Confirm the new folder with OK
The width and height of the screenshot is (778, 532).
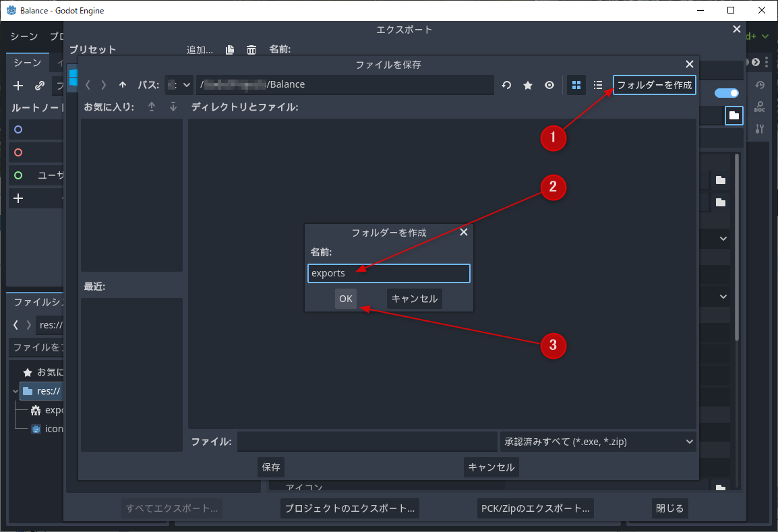point(345,299)
